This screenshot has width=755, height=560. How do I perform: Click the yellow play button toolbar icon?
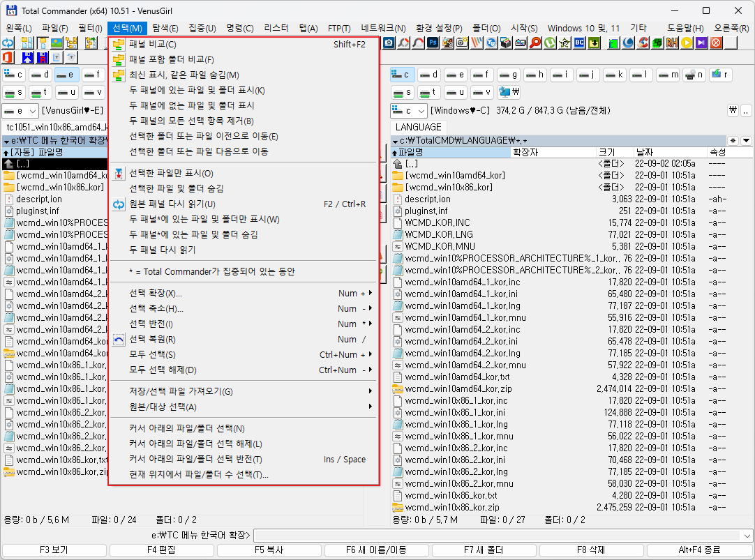(687, 43)
